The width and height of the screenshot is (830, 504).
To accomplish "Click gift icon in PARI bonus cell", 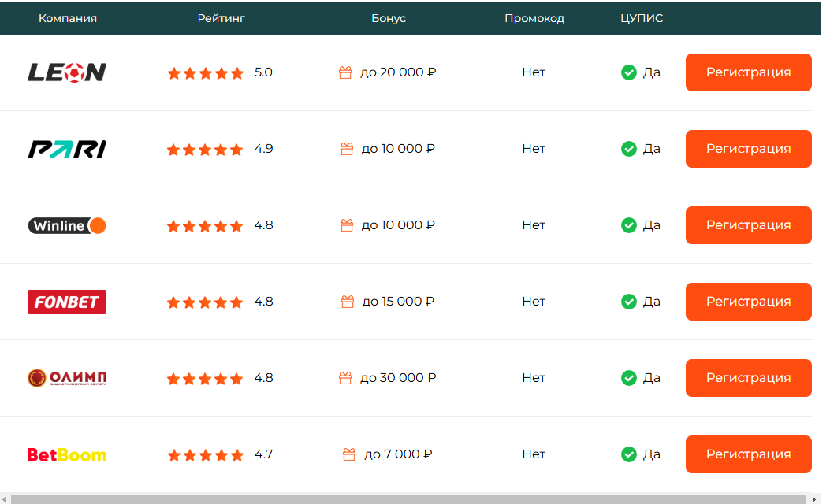I will (347, 149).
